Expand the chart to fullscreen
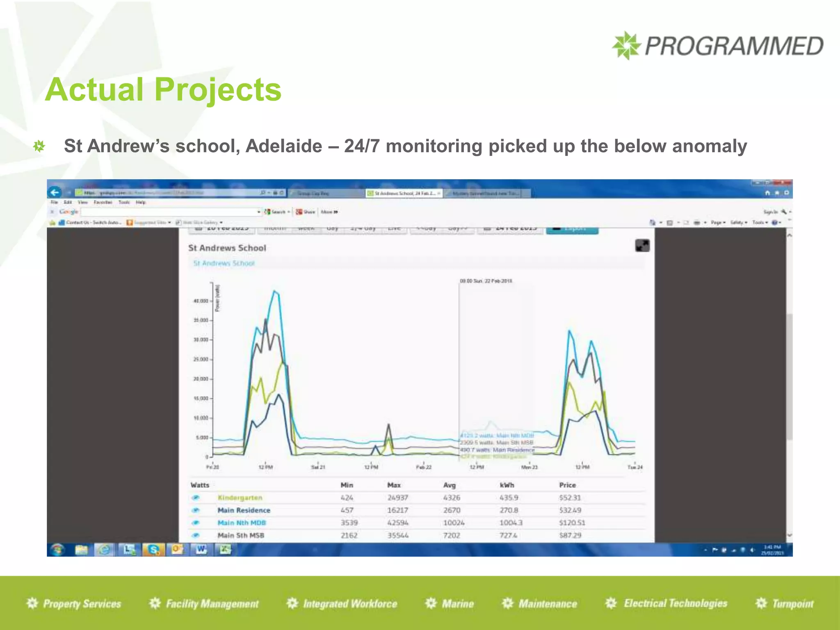 coord(642,246)
